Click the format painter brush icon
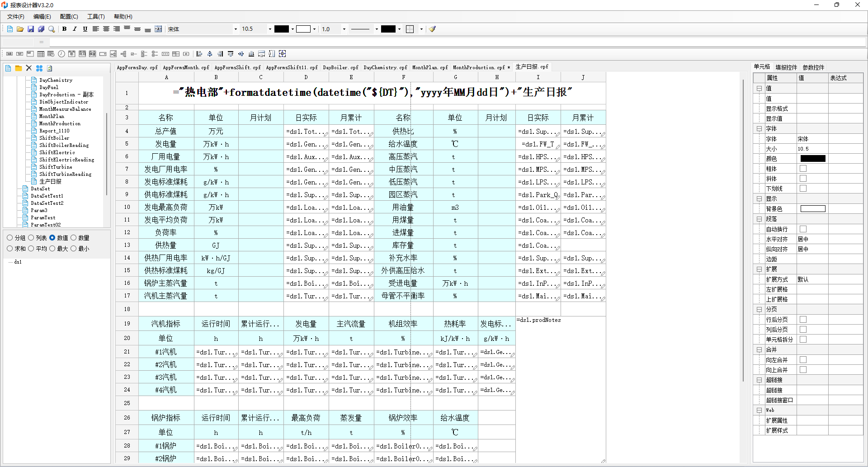This screenshot has width=868, height=467. pyautogui.click(x=433, y=29)
